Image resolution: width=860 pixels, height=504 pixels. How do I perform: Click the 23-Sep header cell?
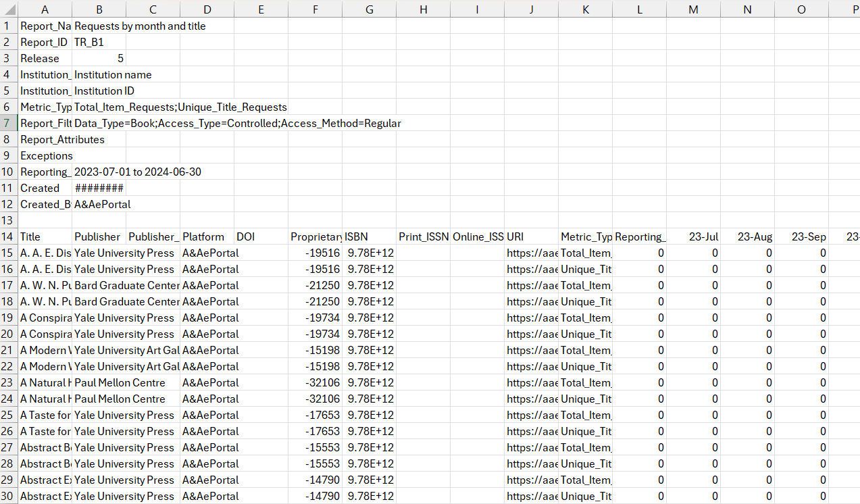(x=801, y=236)
